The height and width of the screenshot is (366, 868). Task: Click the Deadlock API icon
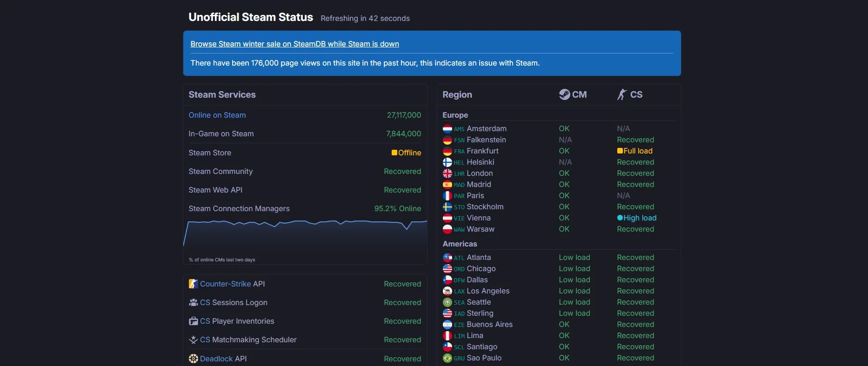tap(193, 359)
